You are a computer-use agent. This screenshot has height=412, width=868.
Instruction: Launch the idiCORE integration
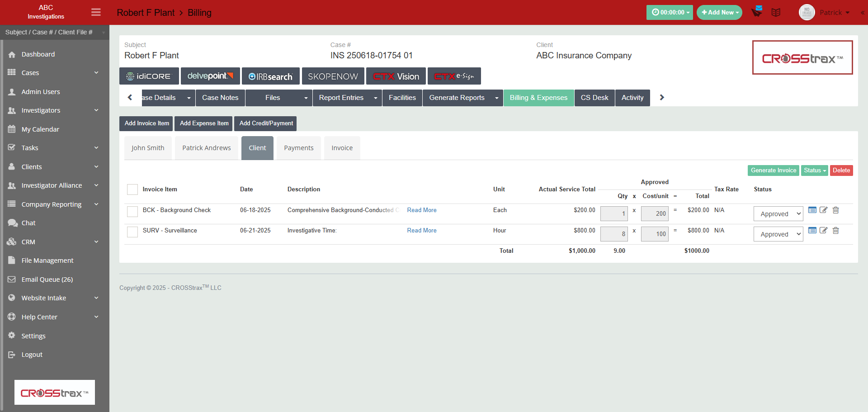(149, 76)
